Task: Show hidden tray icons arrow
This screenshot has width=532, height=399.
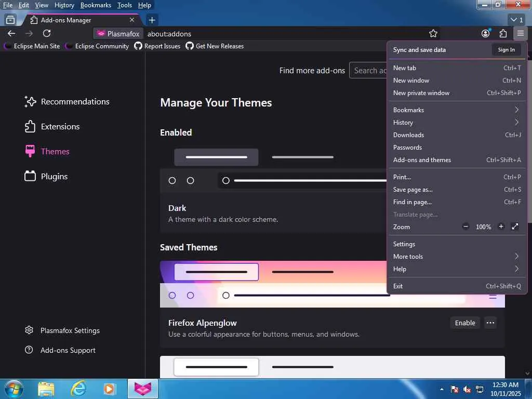Action: tap(442, 390)
